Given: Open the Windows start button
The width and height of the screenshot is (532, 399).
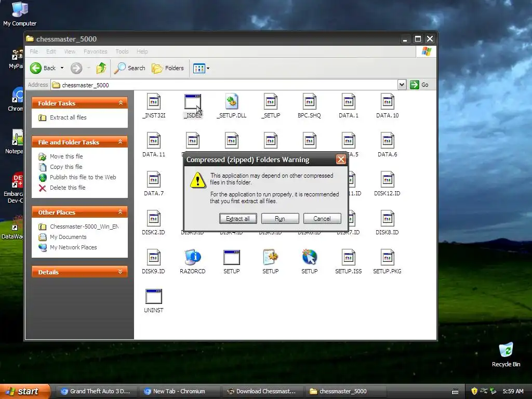Looking at the screenshot, I should click(x=25, y=391).
